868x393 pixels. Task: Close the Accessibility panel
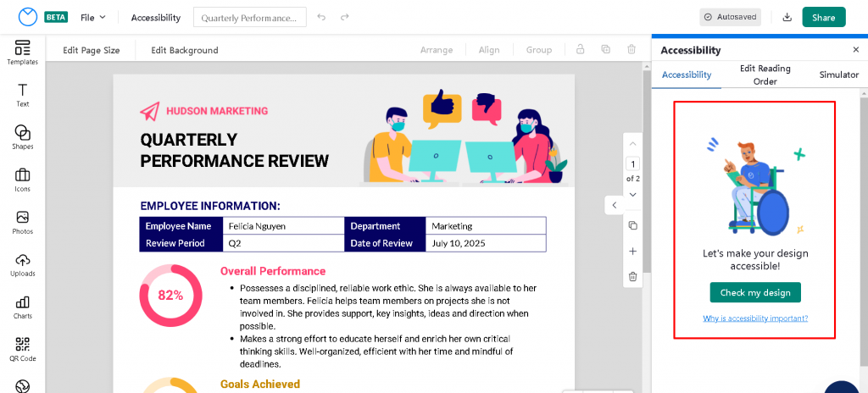pos(856,50)
